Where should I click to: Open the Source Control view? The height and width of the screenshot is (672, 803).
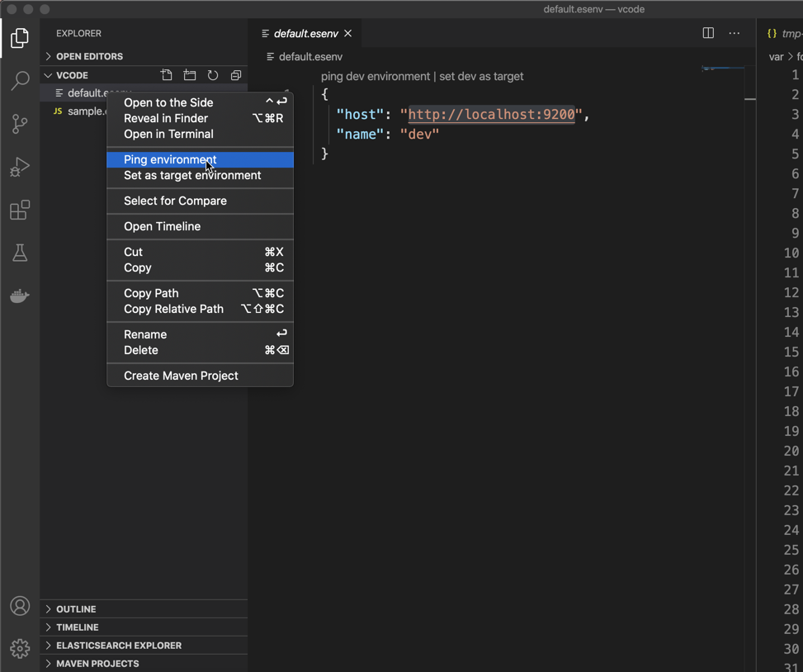[20, 124]
